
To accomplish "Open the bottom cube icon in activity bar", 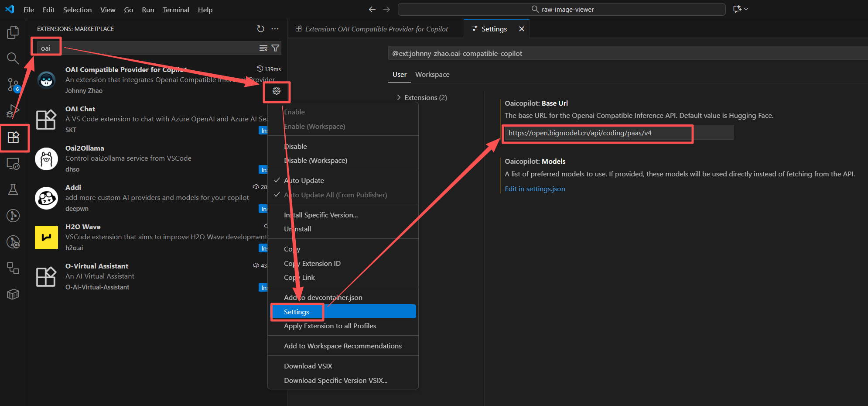I will (x=13, y=295).
